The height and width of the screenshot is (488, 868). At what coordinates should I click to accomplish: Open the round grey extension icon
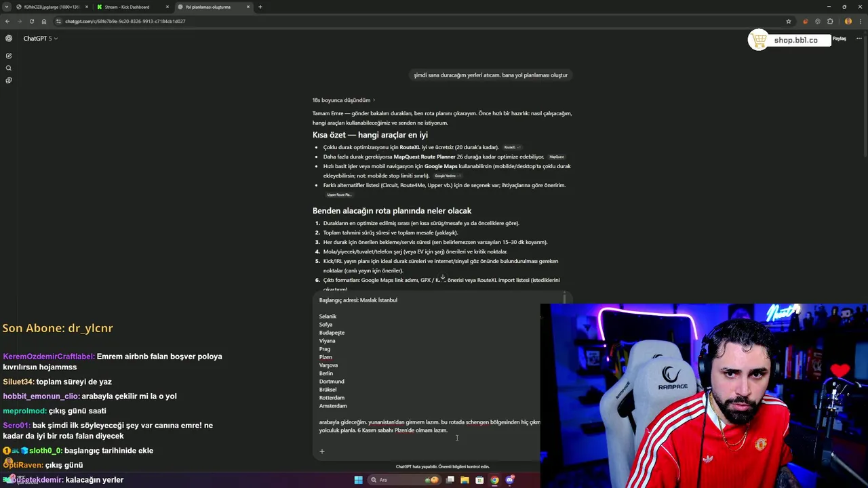[x=818, y=21]
